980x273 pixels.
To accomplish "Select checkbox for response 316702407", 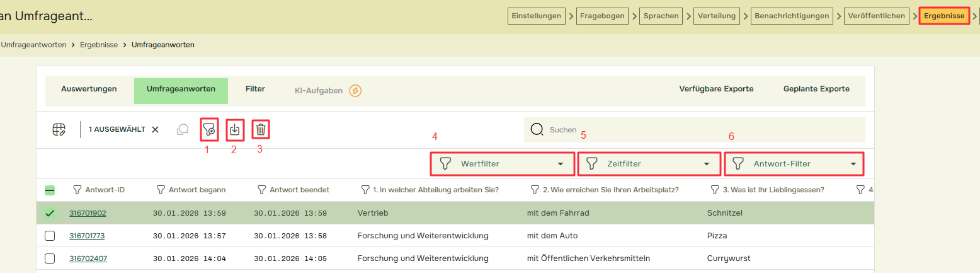I will (x=50, y=258).
